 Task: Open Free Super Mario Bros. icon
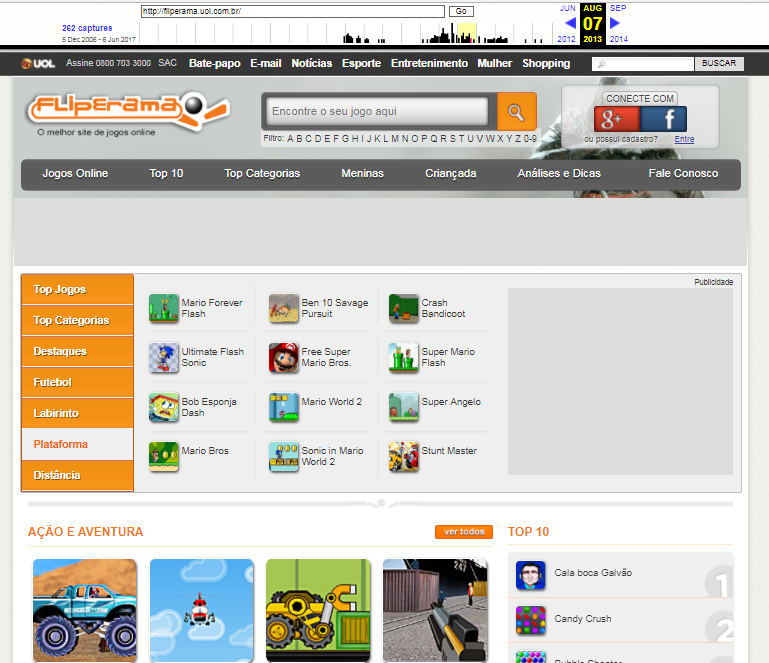pyautogui.click(x=283, y=357)
